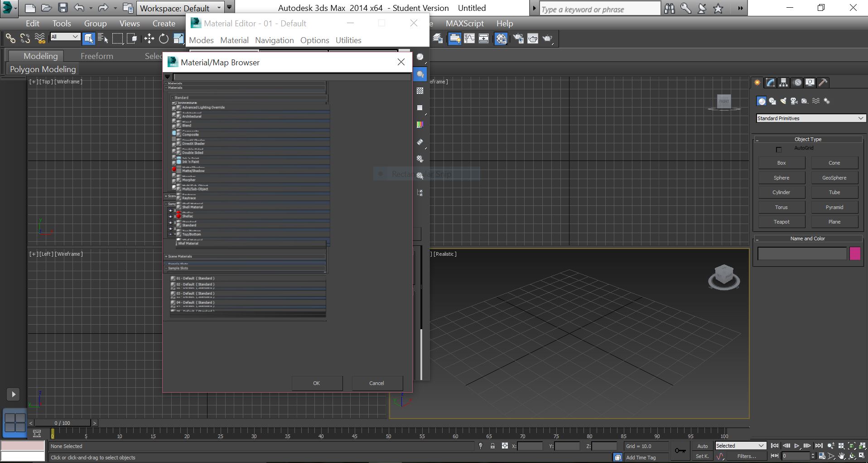Viewport: 868px width, 463px height.
Task: Click the pink object color swatch
Action: pyautogui.click(x=855, y=253)
